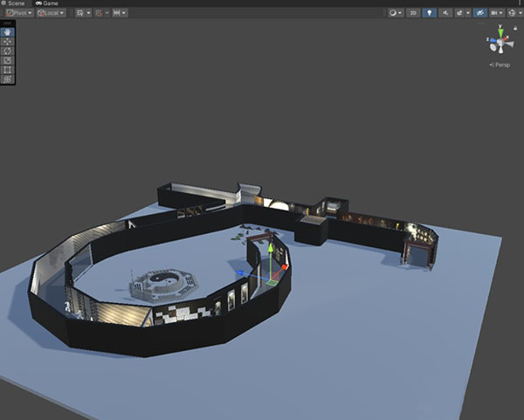The width and height of the screenshot is (524, 420).
Task: Open the Local/Global handle rotation dropdown
Action: point(52,13)
